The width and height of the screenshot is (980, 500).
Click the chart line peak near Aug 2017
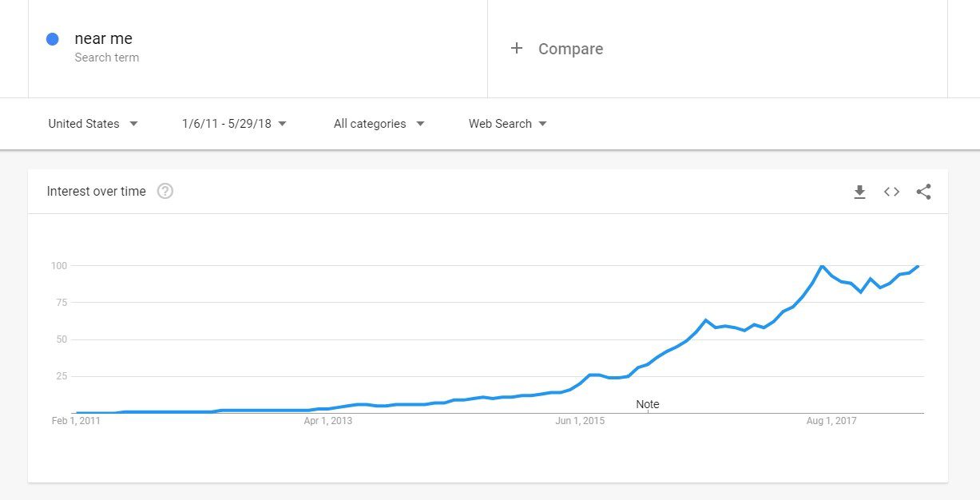click(822, 265)
